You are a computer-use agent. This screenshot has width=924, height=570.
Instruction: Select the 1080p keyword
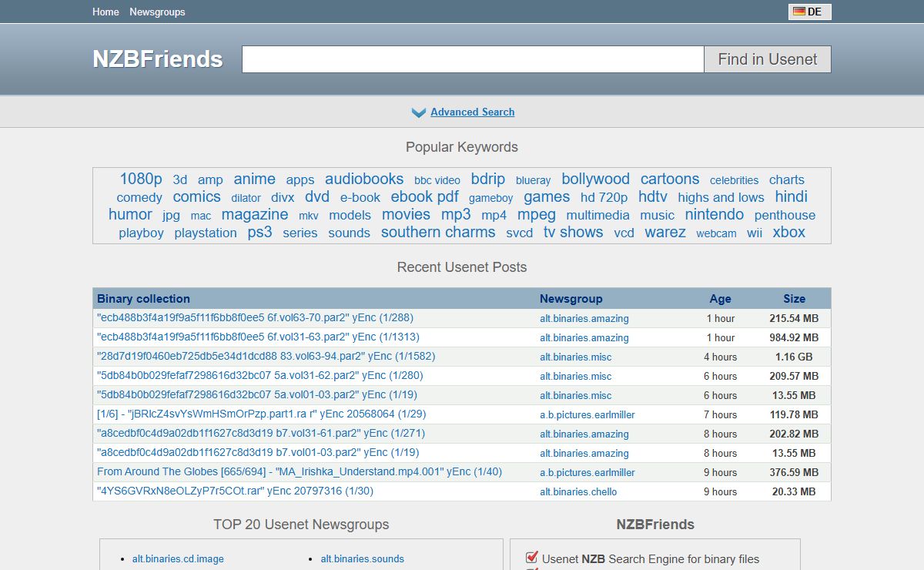pyautogui.click(x=141, y=179)
